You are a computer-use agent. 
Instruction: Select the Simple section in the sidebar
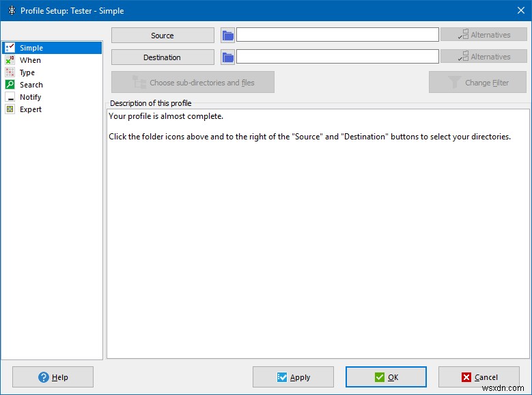click(52, 48)
